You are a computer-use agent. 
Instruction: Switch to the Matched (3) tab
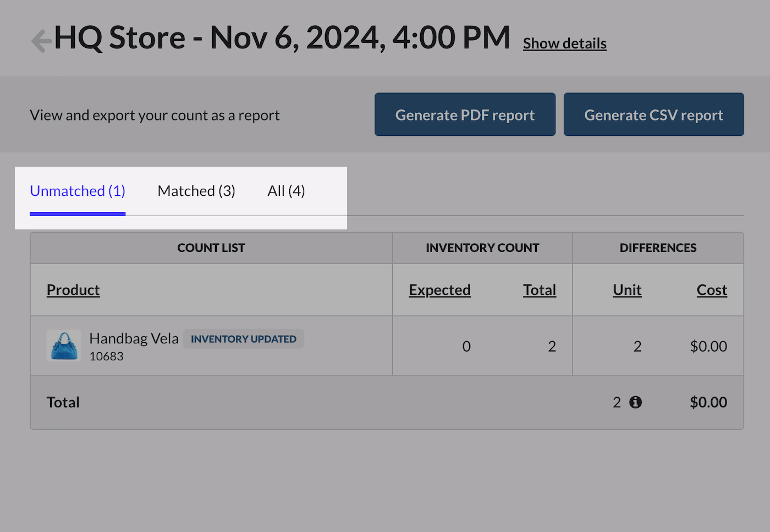pos(196,191)
